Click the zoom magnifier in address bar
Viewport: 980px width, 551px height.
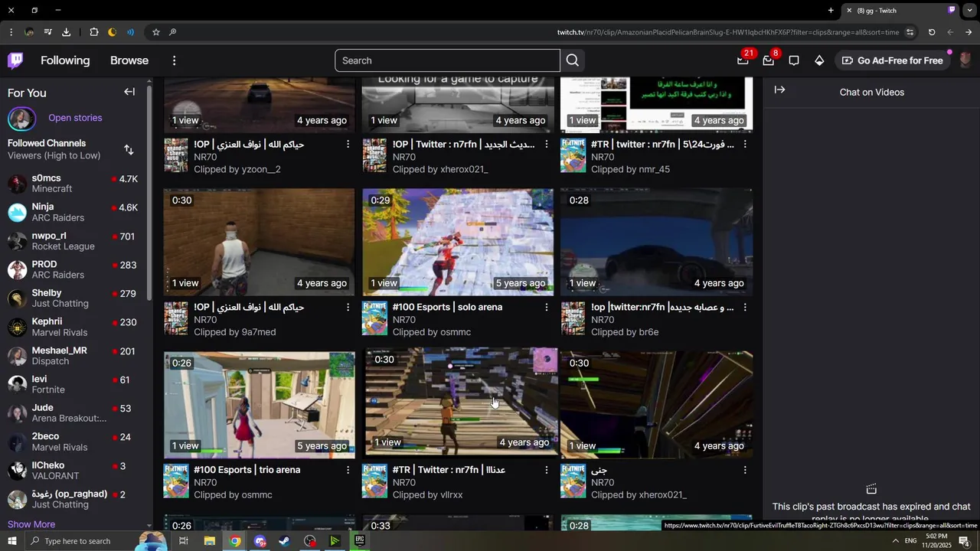pos(172,32)
